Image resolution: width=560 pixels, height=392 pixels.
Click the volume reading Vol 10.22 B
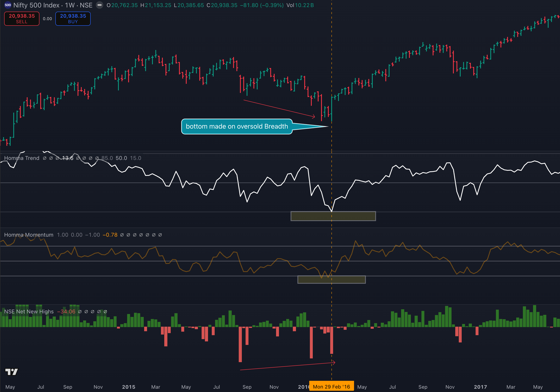pyautogui.click(x=300, y=5)
